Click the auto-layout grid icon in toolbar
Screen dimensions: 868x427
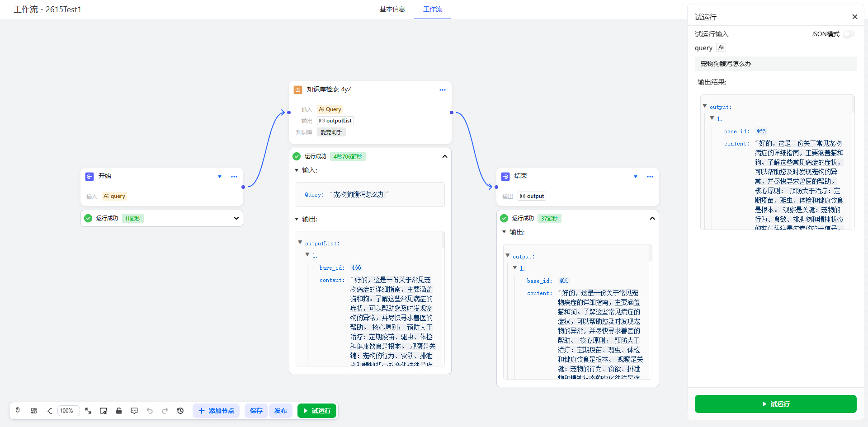pyautogui.click(x=34, y=411)
